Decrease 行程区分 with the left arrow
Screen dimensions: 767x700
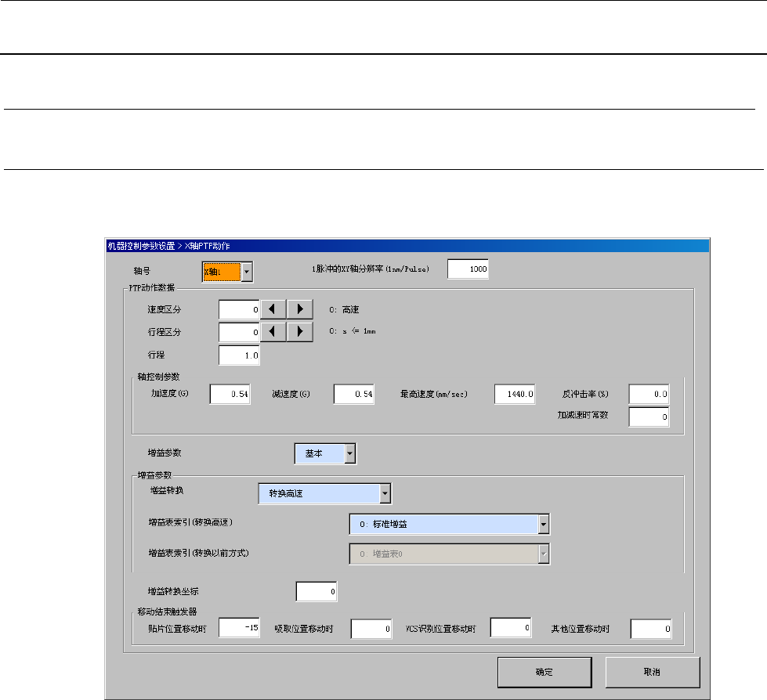click(273, 333)
